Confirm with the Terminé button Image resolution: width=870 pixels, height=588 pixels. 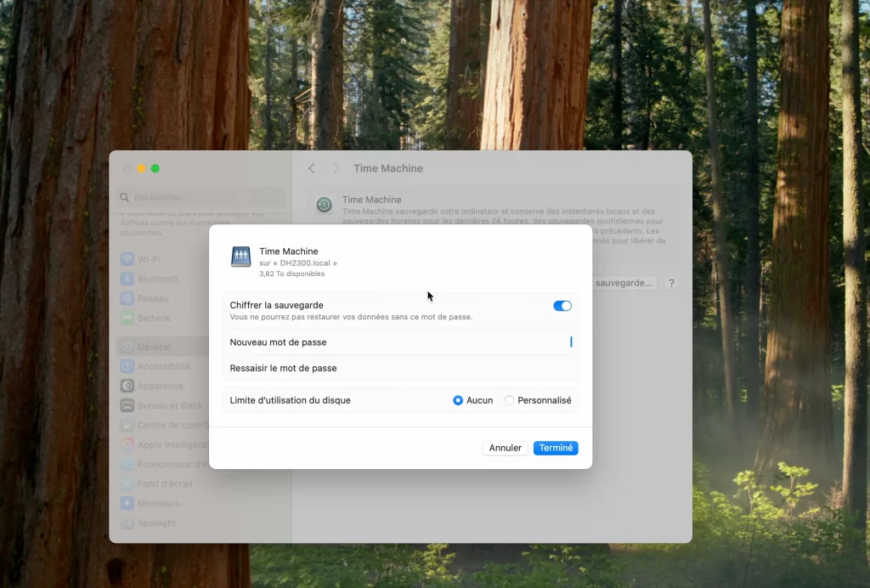pyautogui.click(x=556, y=448)
